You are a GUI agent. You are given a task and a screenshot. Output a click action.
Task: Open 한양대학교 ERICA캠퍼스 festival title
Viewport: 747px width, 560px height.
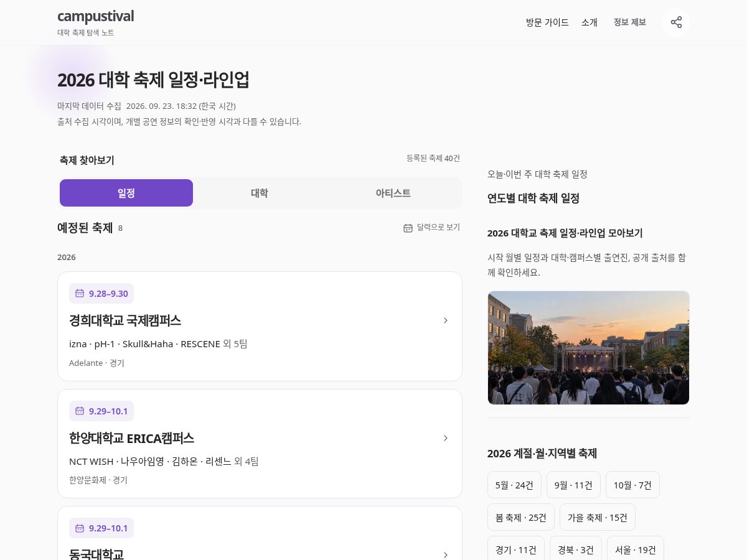click(131, 438)
